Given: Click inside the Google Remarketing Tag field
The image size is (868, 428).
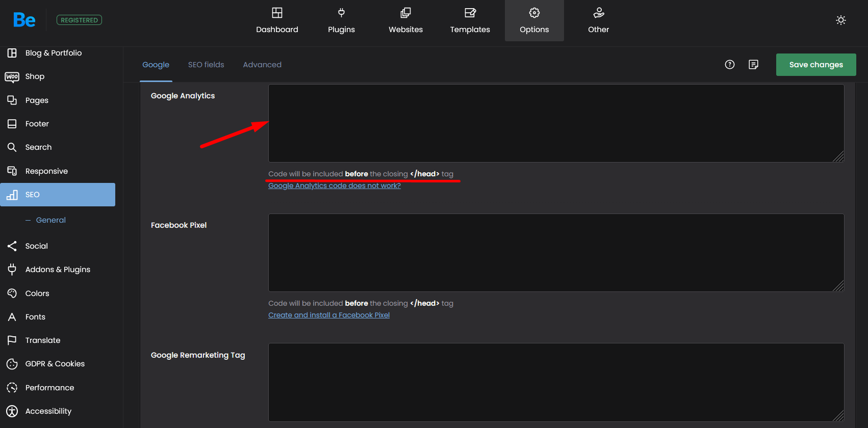Looking at the screenshot, I should pos(556,382).
